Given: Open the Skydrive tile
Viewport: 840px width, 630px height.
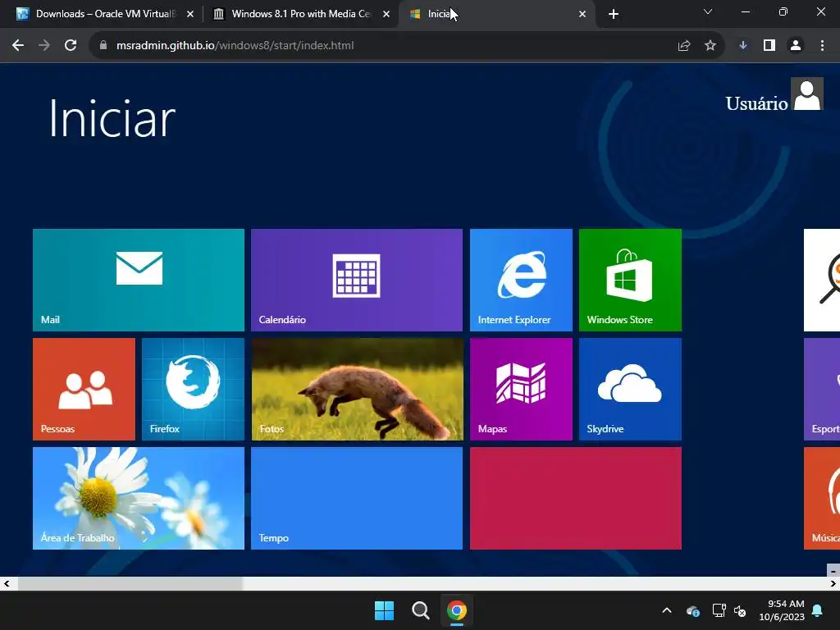Looking at the screenshot, I should pyautogui.click(x=630, y=389).
